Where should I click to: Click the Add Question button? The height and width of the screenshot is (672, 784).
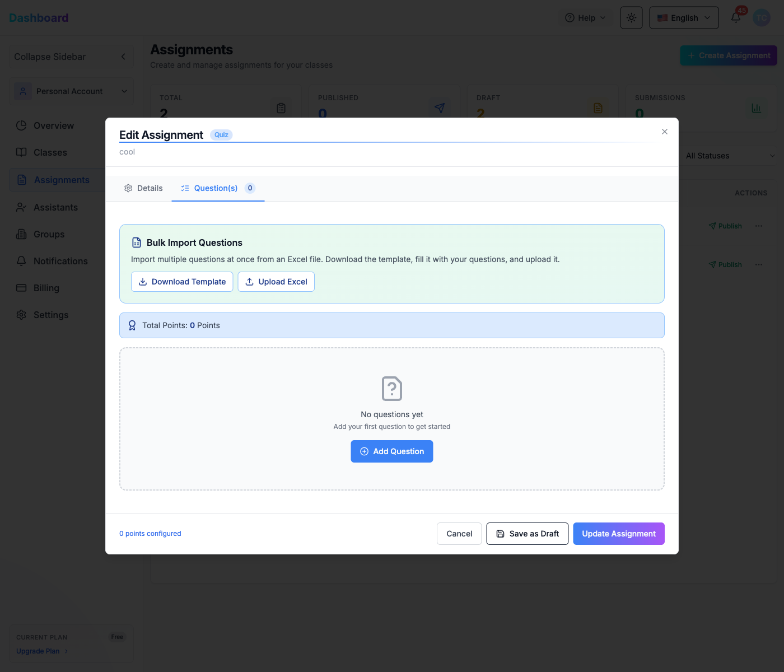click(391, 451)
